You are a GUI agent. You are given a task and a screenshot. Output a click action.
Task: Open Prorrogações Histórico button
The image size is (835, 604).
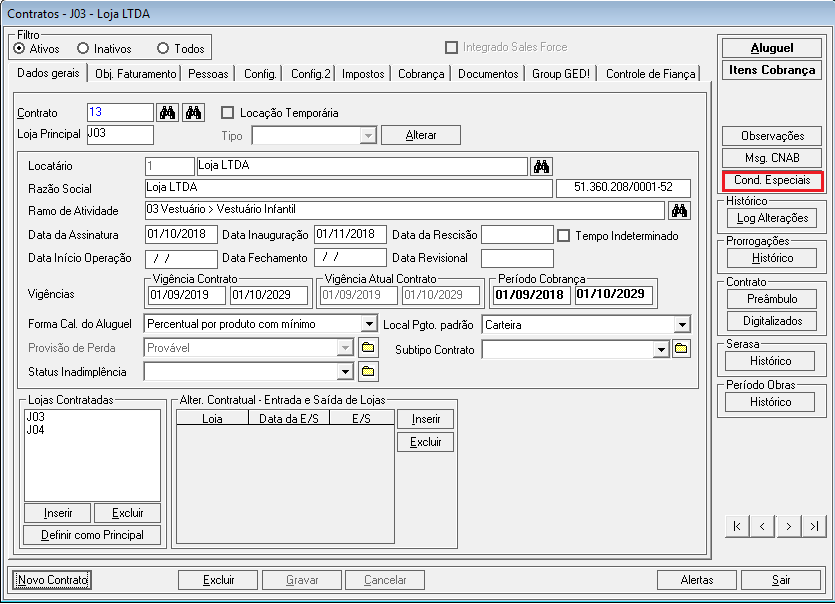772,258
